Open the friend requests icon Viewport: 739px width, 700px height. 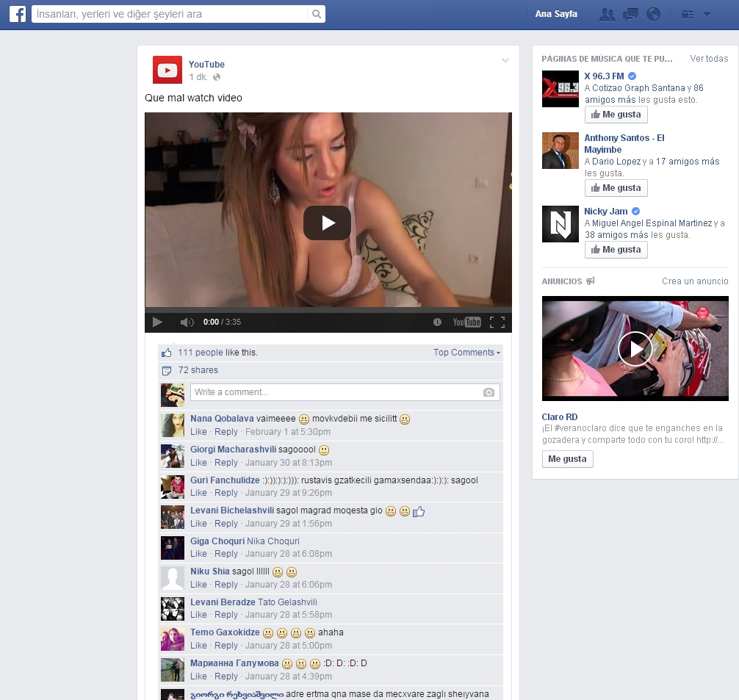tap(607, 14)
